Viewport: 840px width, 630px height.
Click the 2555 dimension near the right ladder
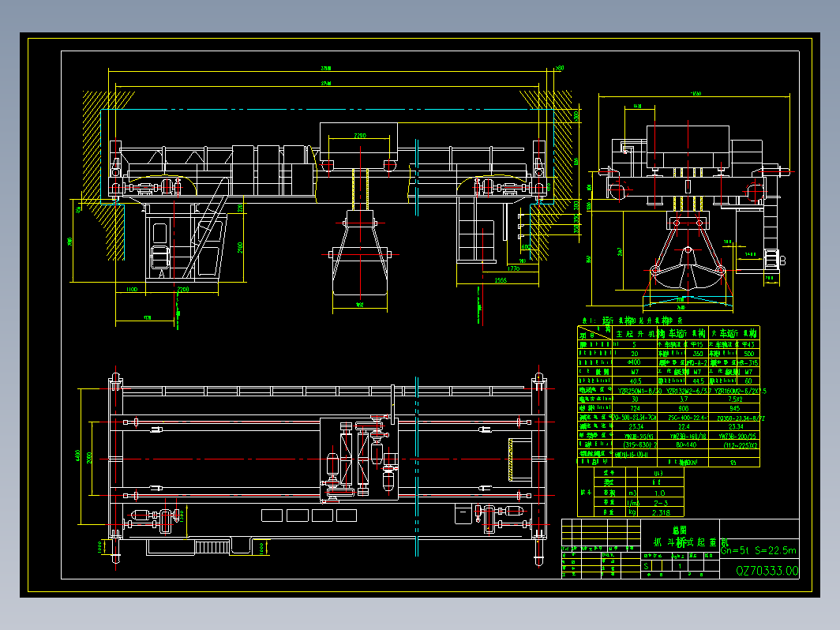click(501, 280)
